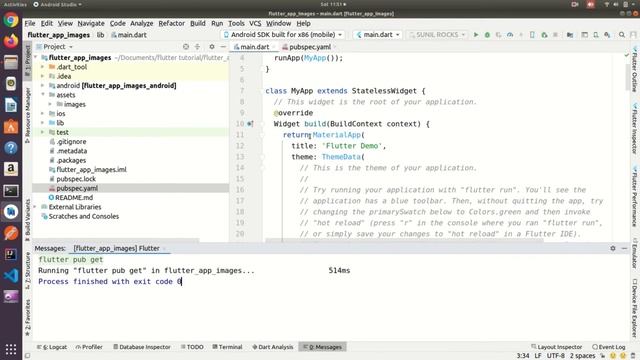Viewport: 640px width, 360px height.
Task: Click the profiler gauge icon in toolbar
Action: pos(510,35)
